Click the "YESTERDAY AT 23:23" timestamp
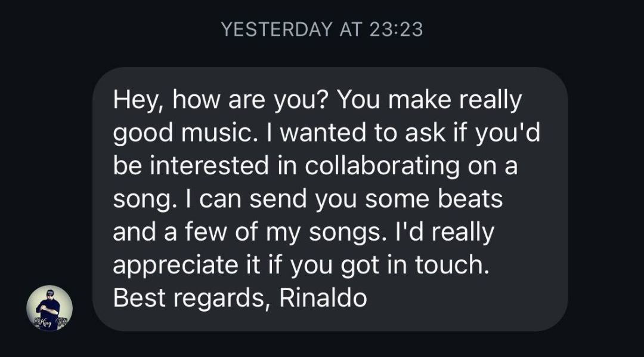This screenshot has width=644, height=357. click(x=321, y=29)
